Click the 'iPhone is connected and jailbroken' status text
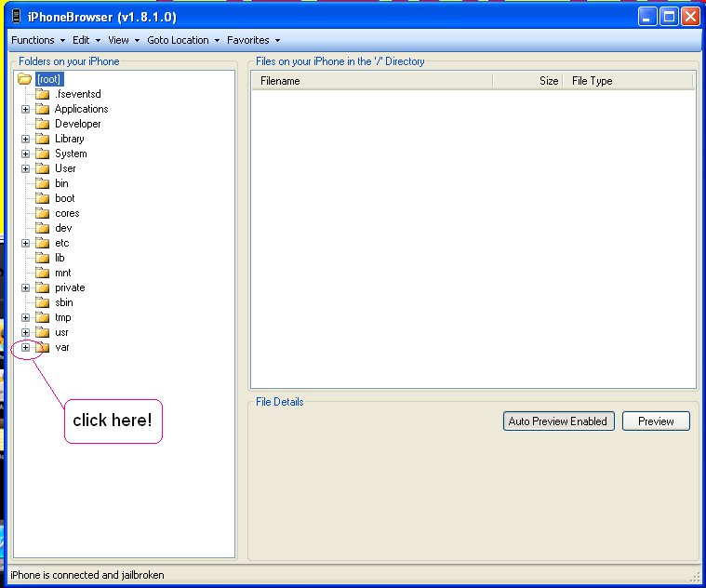706x588 pixels. click(x=87, y=575)
